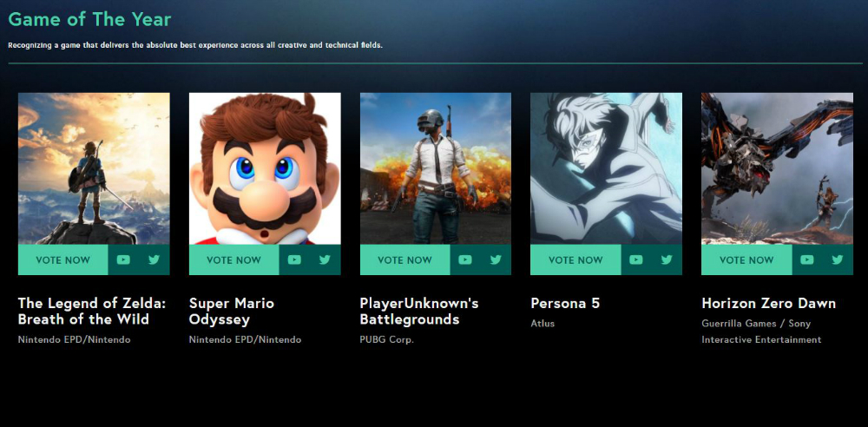The width and height of the screenshot is (868, 427).
Task: Click the Persona 5 title text
Action: [x=565, y=304]
